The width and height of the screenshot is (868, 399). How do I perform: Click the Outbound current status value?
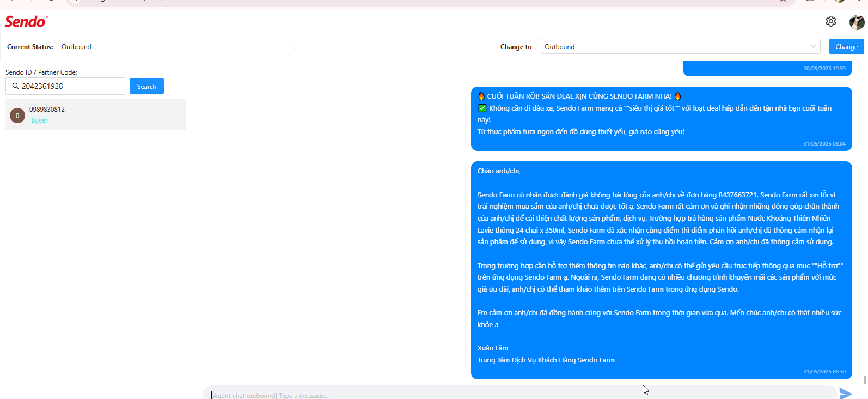coord(76,47)
